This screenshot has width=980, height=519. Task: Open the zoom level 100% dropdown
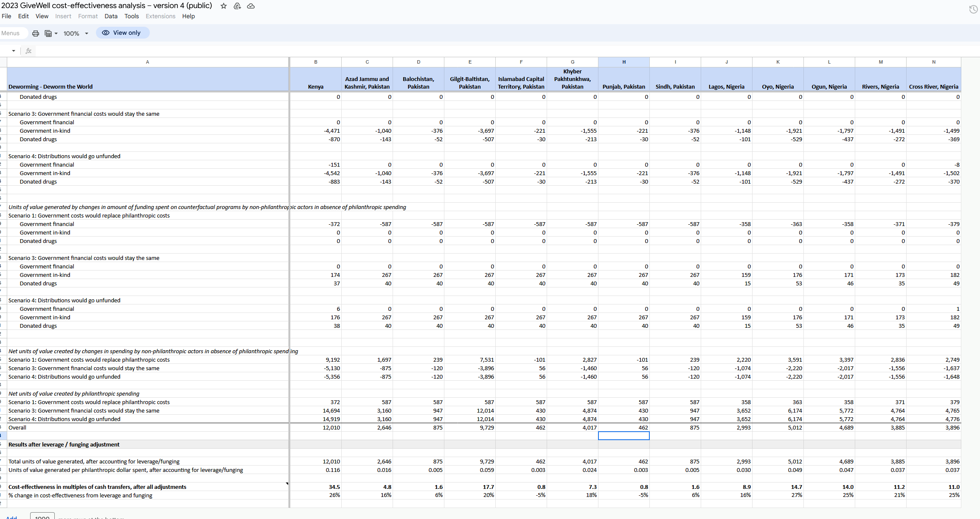pyautogui.click(x=76, y=33)
